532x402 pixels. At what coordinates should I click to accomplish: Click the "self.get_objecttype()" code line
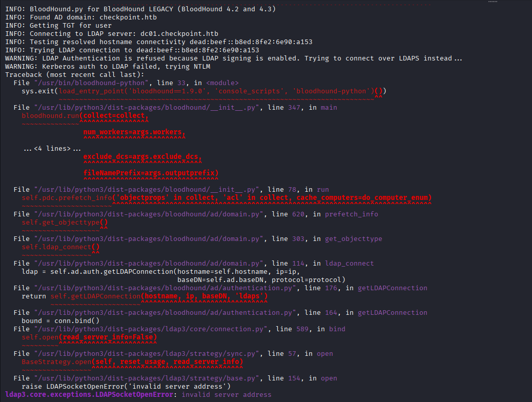pos(65,223)
